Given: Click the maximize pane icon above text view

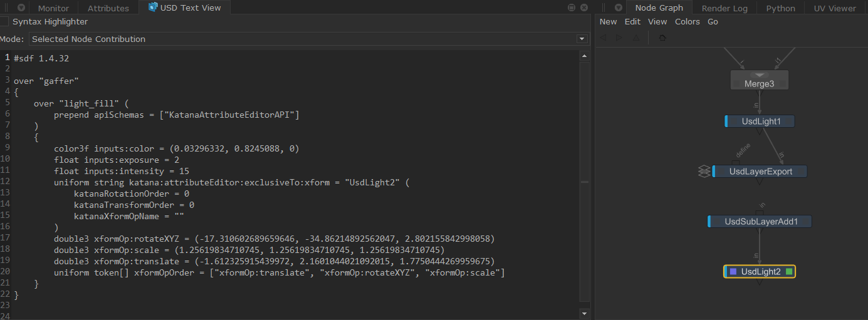Looking at the screenshot, I should (x=572, y=8).
